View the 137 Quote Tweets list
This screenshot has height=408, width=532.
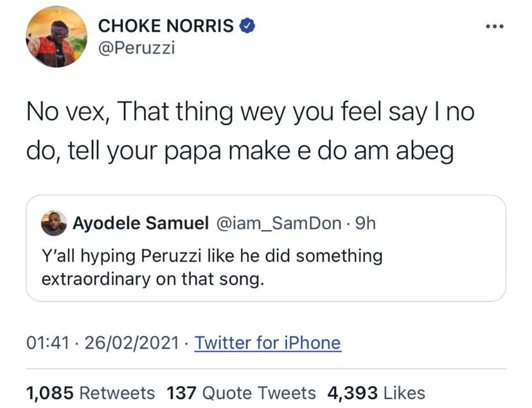241,393
